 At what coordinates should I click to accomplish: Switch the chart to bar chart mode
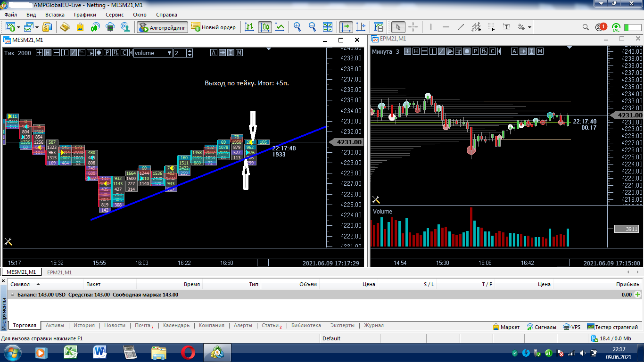(250, 27)
